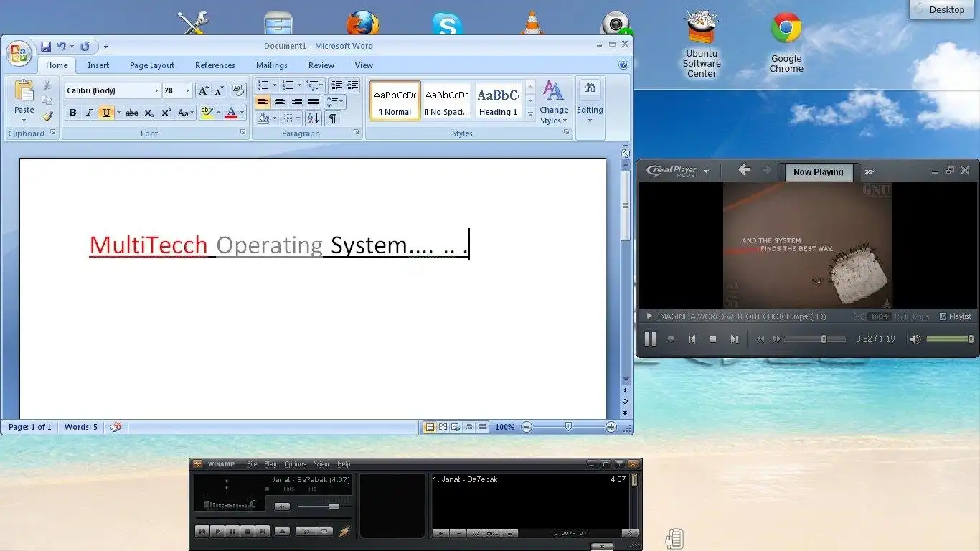The height and width of the screenshot is (551, 980).
Task: Select Align Text Right
Action: coord(296,102)
